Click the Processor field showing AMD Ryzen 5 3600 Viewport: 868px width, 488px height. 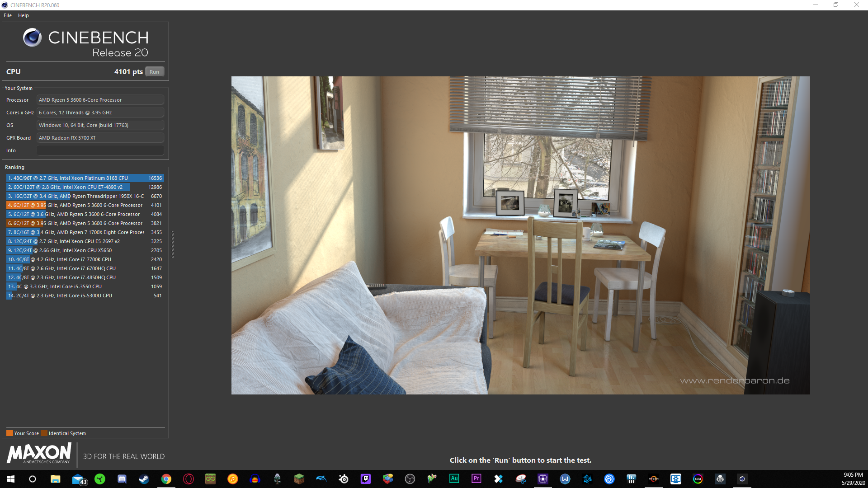100,100
